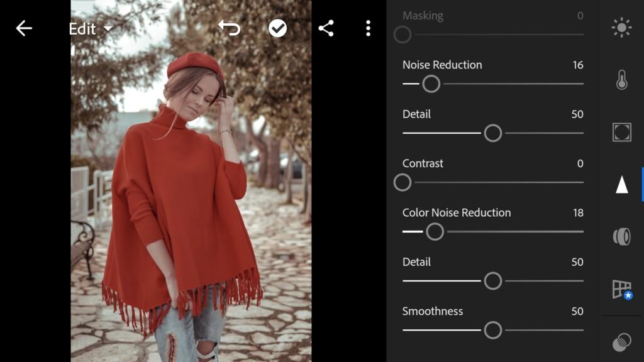Open the Geometry grid panel

tap(622, 289)
